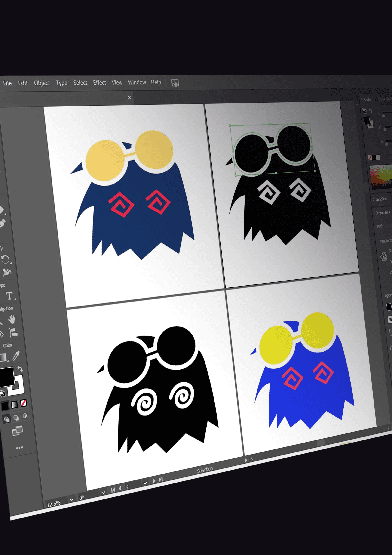Open edit toolbar three dots
This screenshot has height=555, width=392.
(19, 448)
